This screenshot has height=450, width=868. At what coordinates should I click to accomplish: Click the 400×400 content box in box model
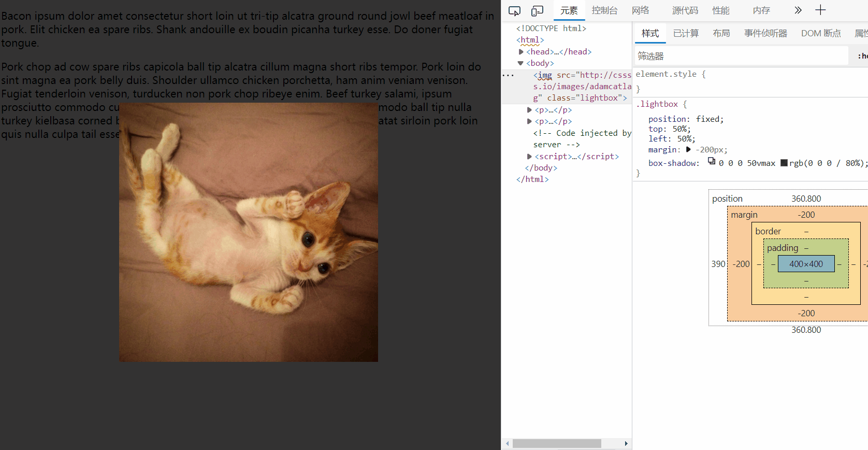[x=806, y=264]
